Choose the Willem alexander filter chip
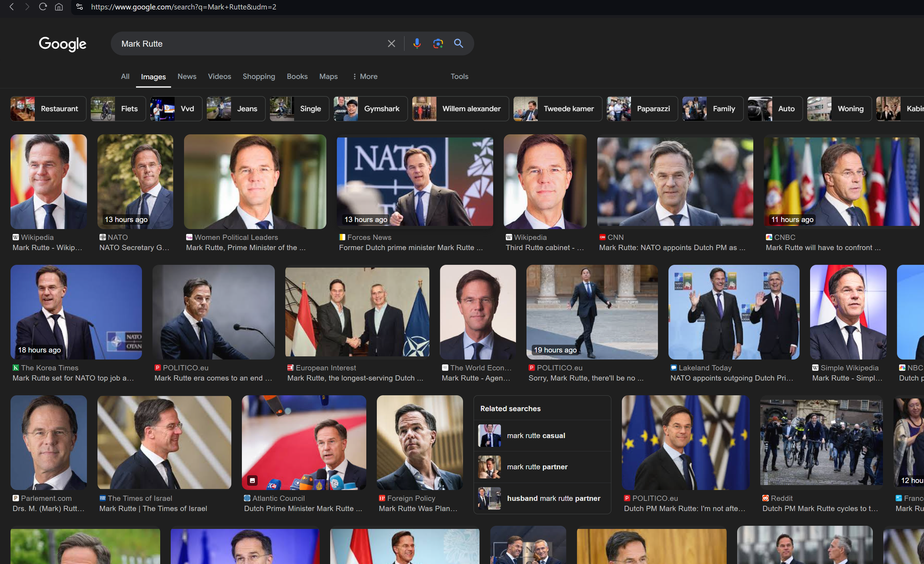 [x=461, y=109]
